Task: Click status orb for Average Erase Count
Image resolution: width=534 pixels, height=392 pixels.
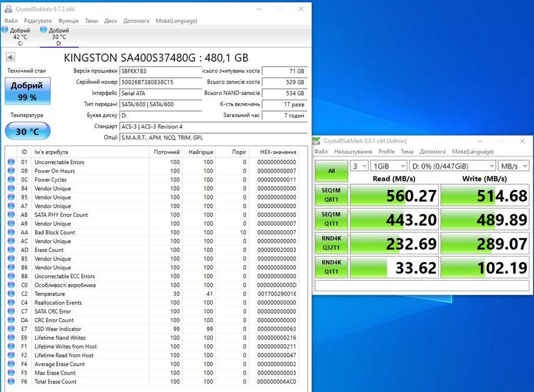Action: coord(11,364)
